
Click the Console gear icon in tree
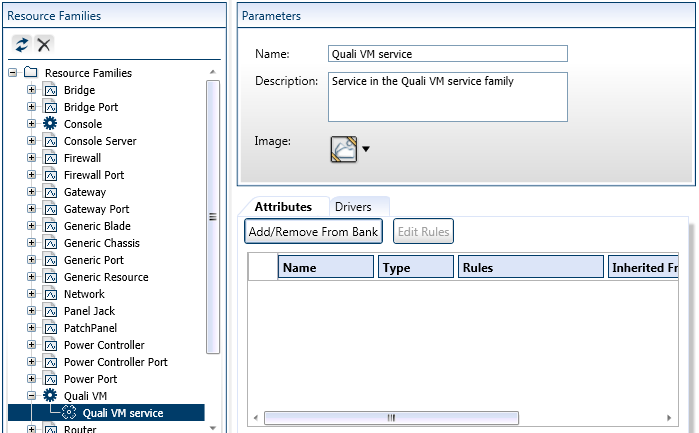point(50,124)
